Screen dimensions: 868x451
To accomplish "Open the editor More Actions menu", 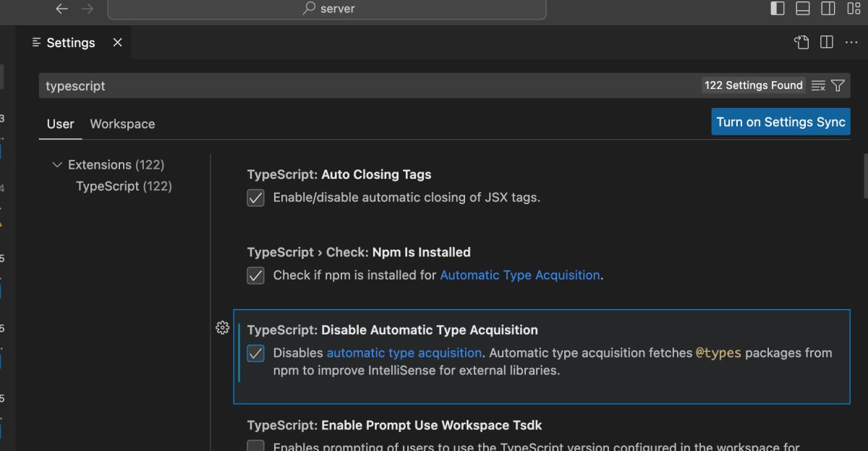I will pos(851,43).
